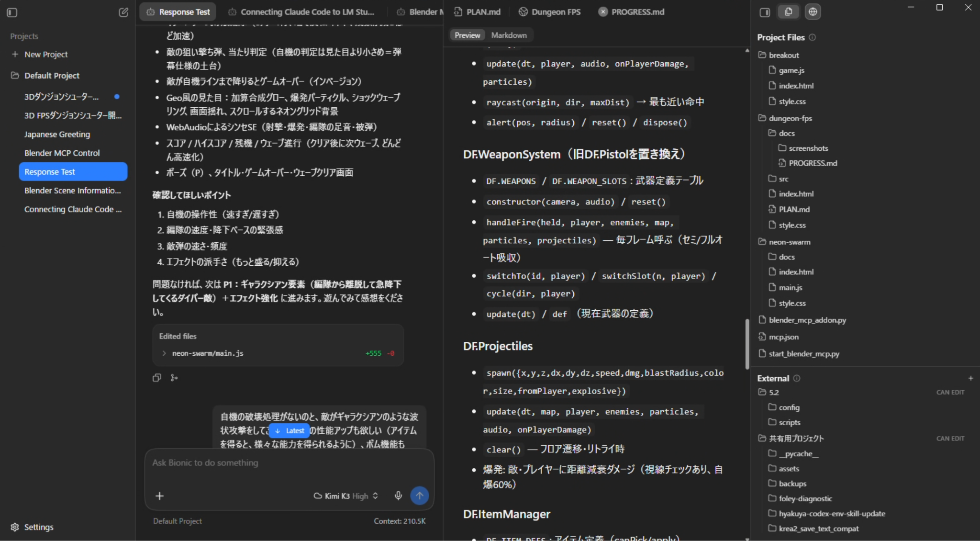Collapse the breakout folder
Screen dimensions: 980x541
tap(779, 55)
